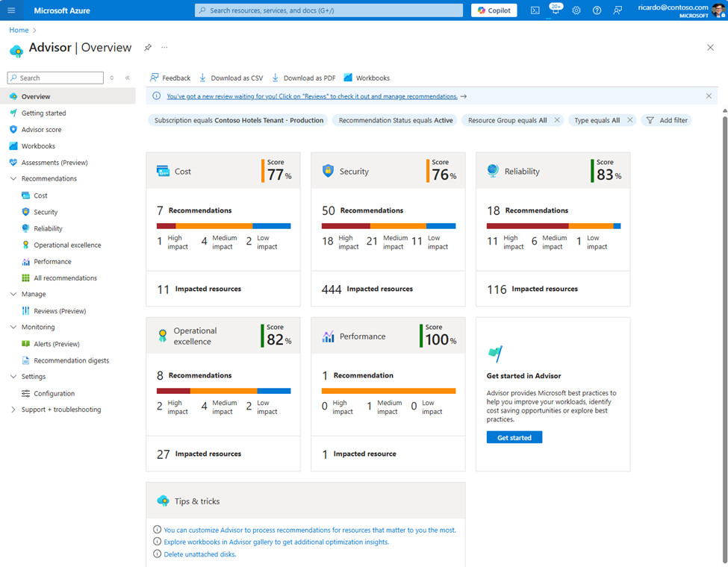Remove the Resource Group equals All filter
728x567 pixels.
pos(557,120)
